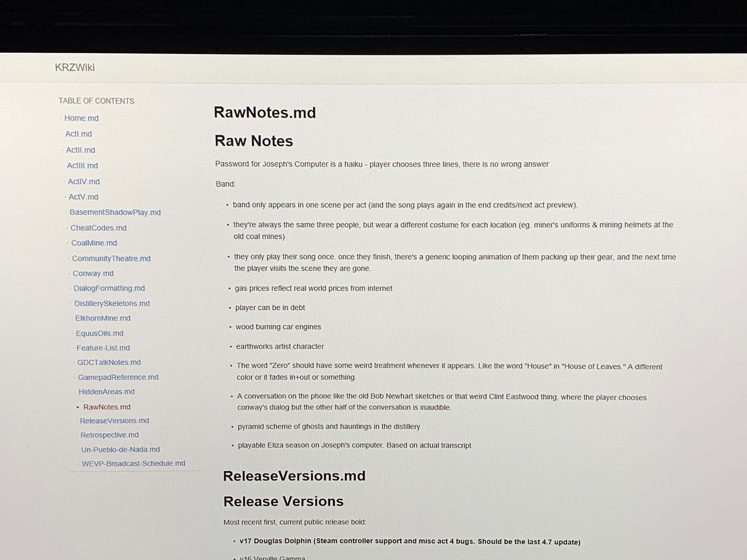747x560 pixels.
Task: Open CoalMine.md in the sidebar
Action: pos(94,243)
